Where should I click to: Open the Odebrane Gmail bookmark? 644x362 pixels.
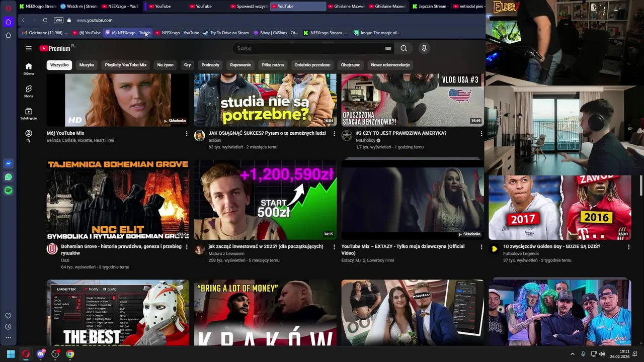44,33
